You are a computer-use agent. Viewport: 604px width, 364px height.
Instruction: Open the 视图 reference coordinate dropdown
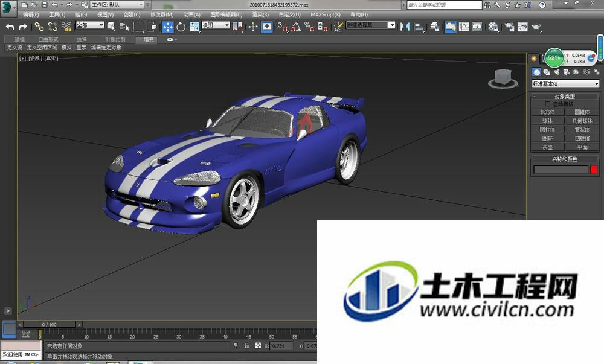216,25
